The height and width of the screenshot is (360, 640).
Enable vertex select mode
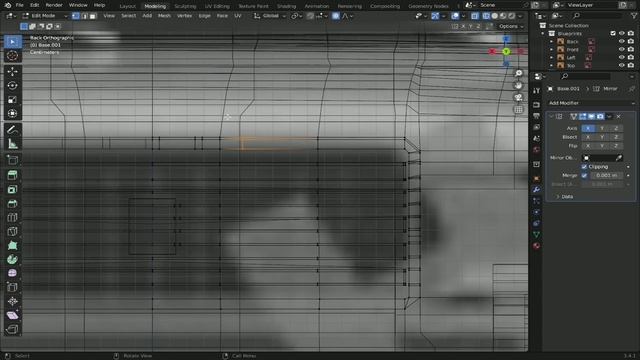click(76, 16)
